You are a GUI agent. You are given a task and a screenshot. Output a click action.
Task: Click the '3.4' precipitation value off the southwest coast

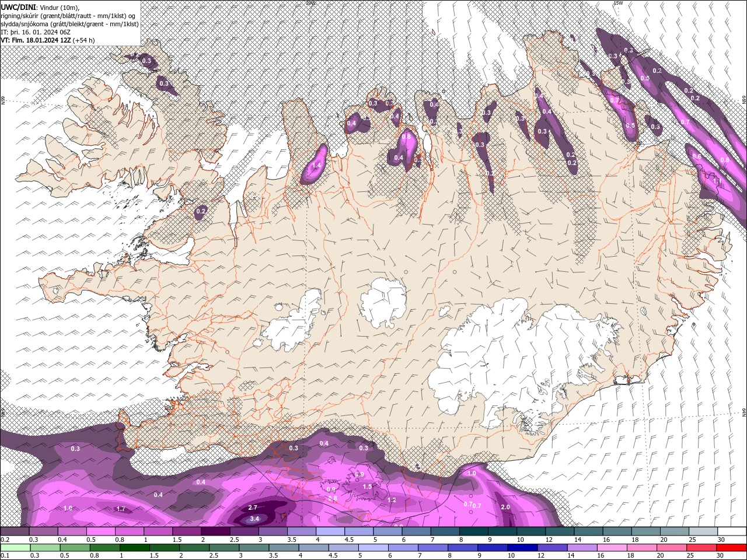254,519
